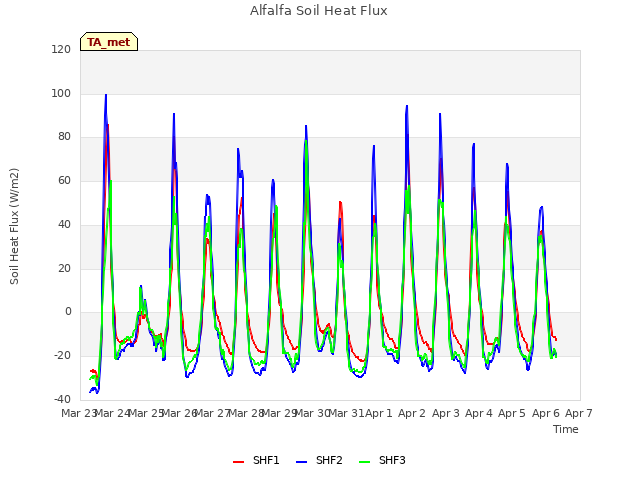Click the TA_met annotation label

point(109,42)
